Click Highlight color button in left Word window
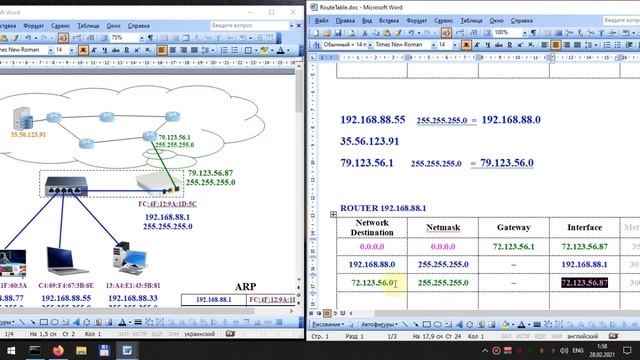The width and height of the screenshot is (640, 360). 264,50
